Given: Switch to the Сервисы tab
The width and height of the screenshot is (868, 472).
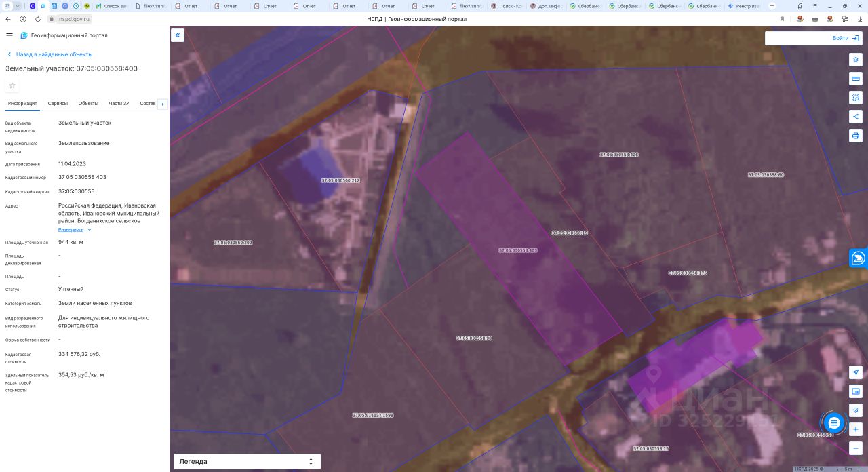Looking at the screenshot, I should pos(58,104).
